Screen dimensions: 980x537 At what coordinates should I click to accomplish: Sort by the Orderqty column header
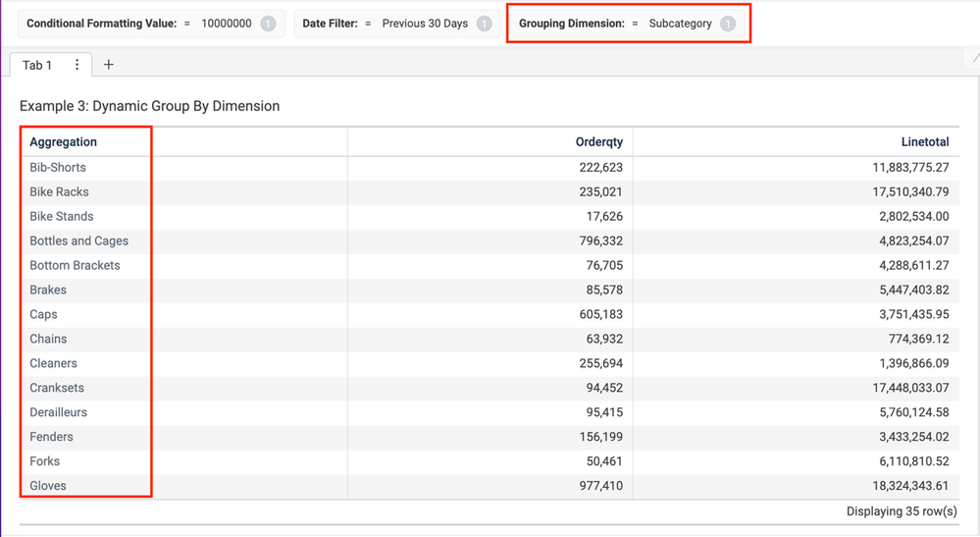click(598, 142)
